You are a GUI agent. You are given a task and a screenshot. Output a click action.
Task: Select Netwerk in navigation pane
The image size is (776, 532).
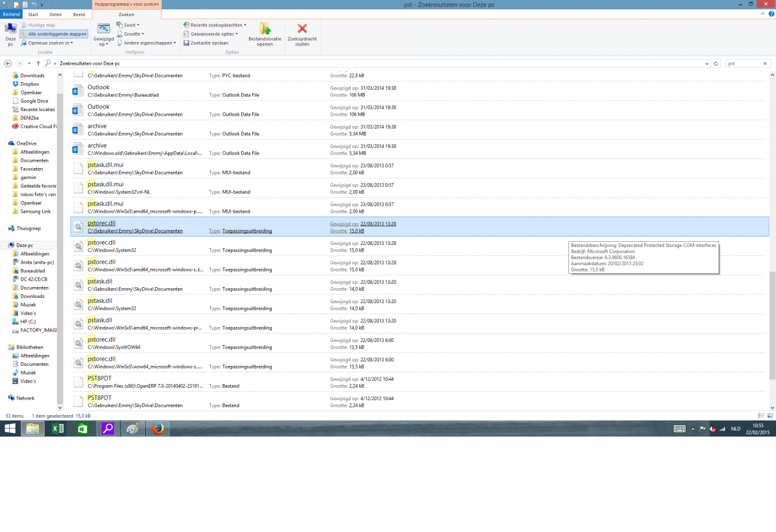(x=26, y=398)
